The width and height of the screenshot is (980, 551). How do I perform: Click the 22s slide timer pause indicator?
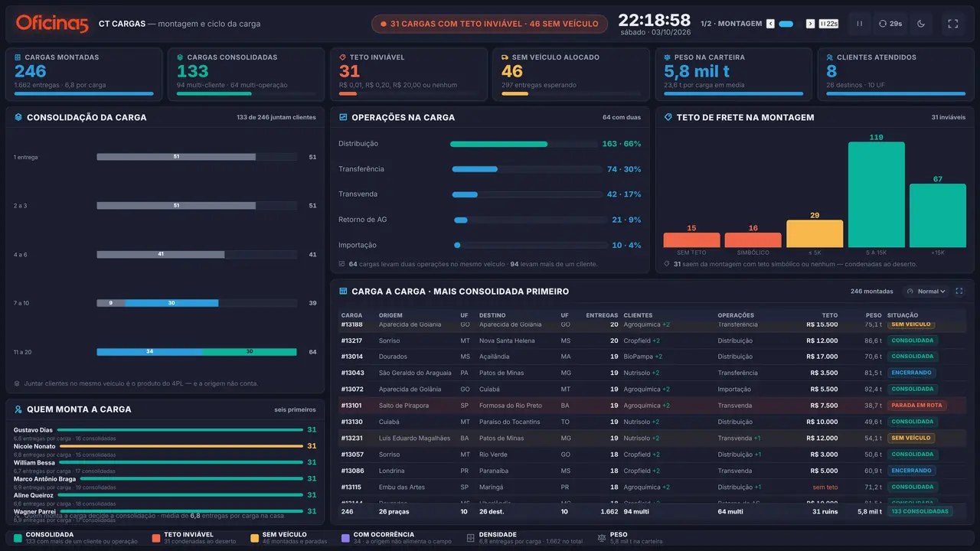[x=828, y=24]
